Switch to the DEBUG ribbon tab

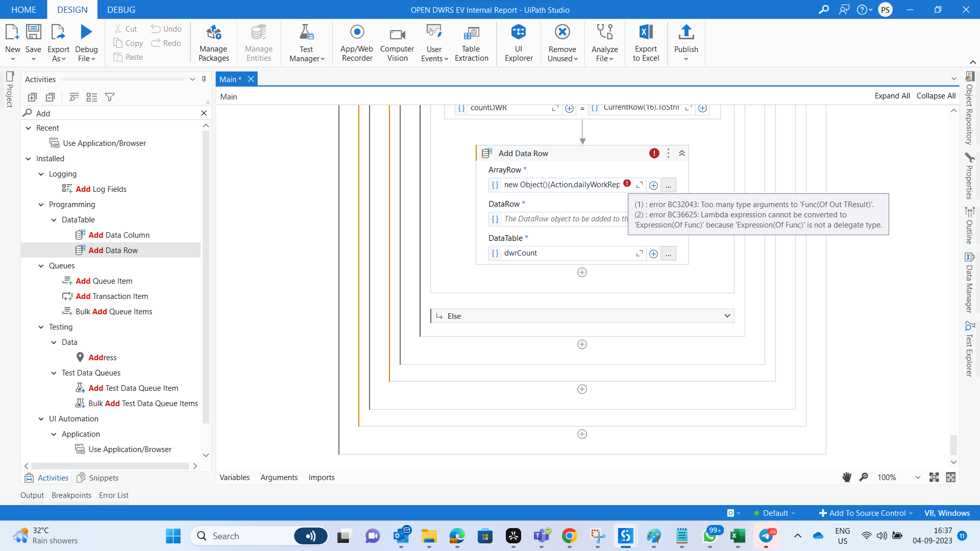click(x=121, y=10)
